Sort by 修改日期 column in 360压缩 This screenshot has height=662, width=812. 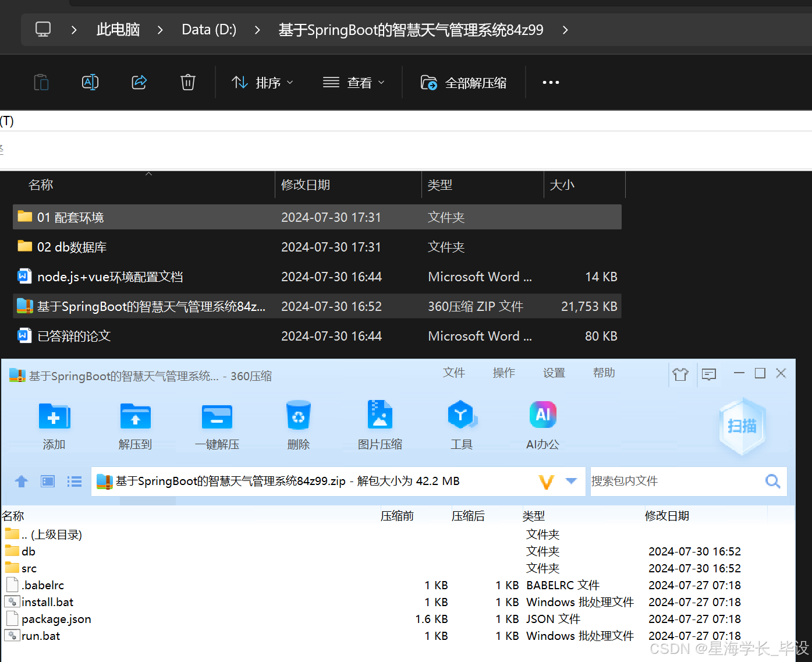(x=667, y=516)
